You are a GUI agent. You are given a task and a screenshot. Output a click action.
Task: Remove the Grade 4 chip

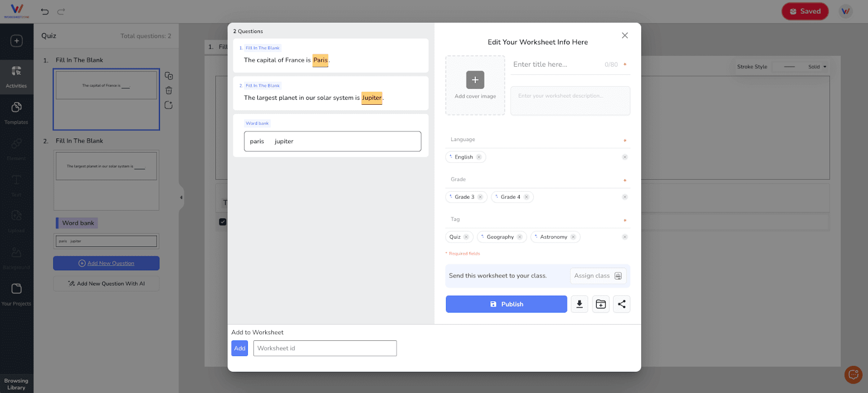(526, 197)
